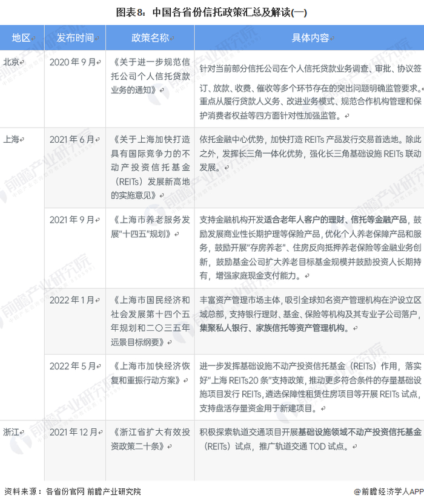424x504 pixels.
Task: Click the 浙江 region cell
Action: pos(22,451)
